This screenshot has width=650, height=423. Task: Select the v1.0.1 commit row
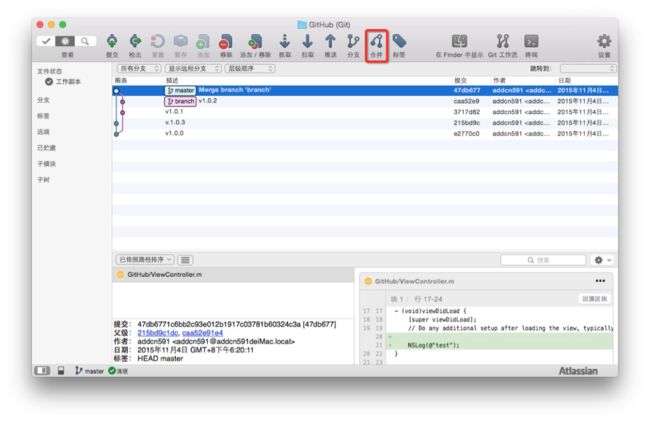tap(365, 112)
